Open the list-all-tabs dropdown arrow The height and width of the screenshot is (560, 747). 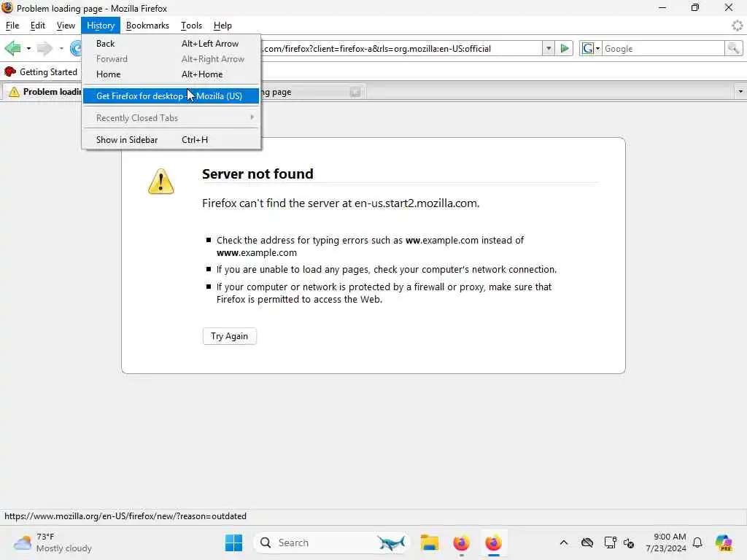[740, 91]
